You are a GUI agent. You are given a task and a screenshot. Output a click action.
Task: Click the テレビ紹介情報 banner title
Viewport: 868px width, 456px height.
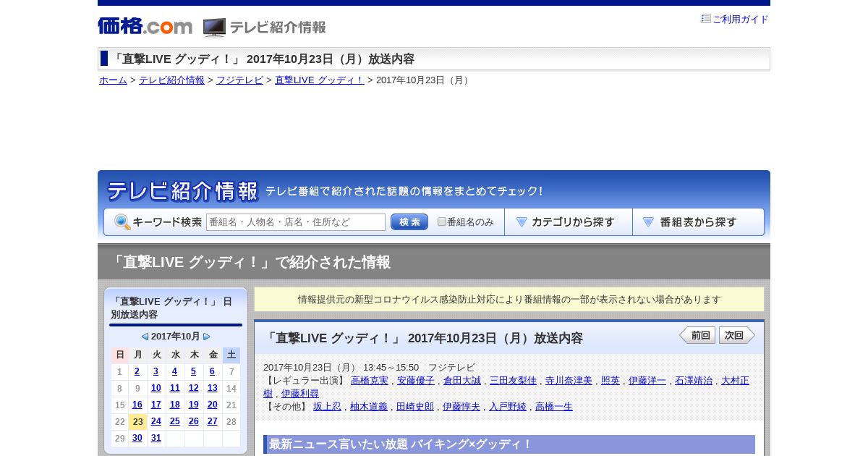point(182,191)
